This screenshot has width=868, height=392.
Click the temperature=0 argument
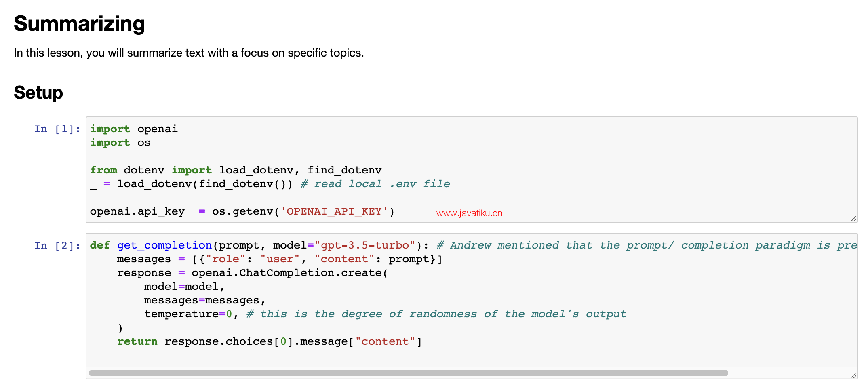(x=188, y=314)
